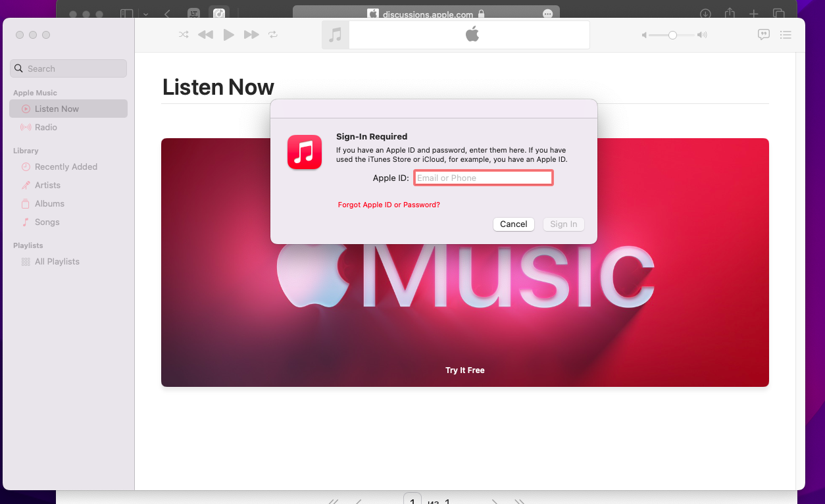
Task: Click the Listen Now page heading
Action: pos(218,87)
